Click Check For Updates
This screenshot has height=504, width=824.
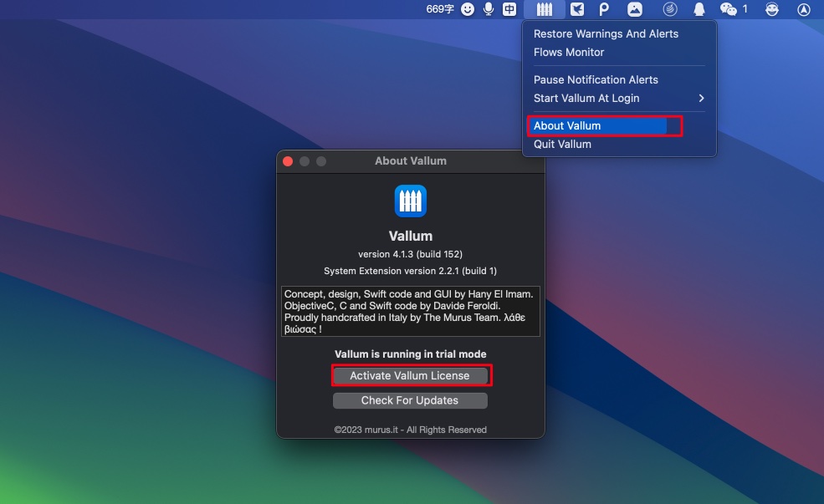click(x=410, y=400)
